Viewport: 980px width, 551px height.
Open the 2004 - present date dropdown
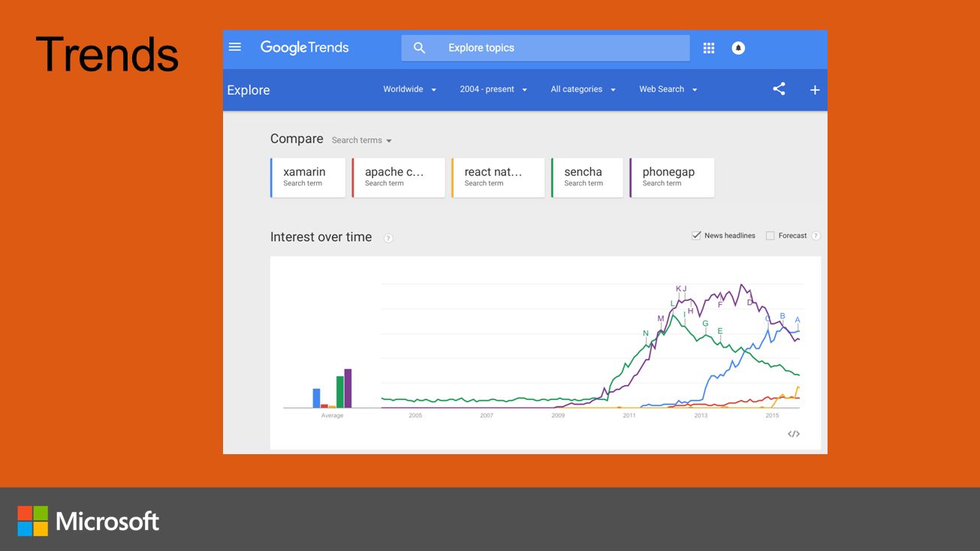[x=493, y=89]
